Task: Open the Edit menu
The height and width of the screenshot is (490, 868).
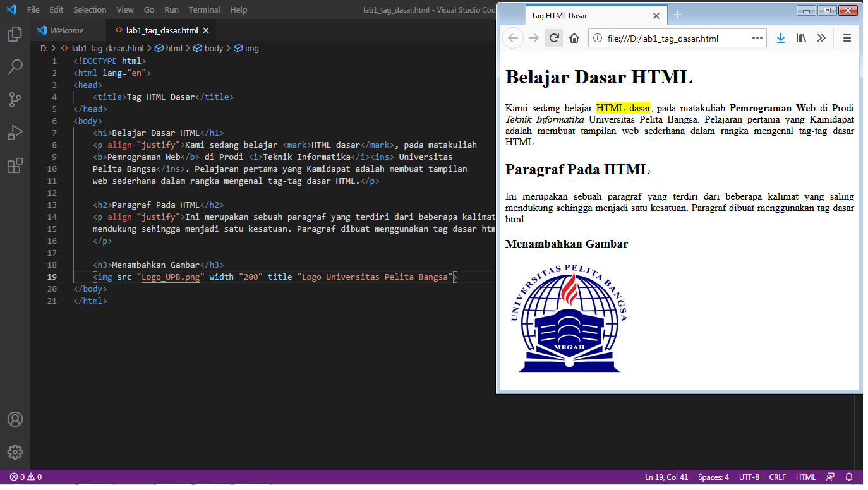Action: (56, 9)
